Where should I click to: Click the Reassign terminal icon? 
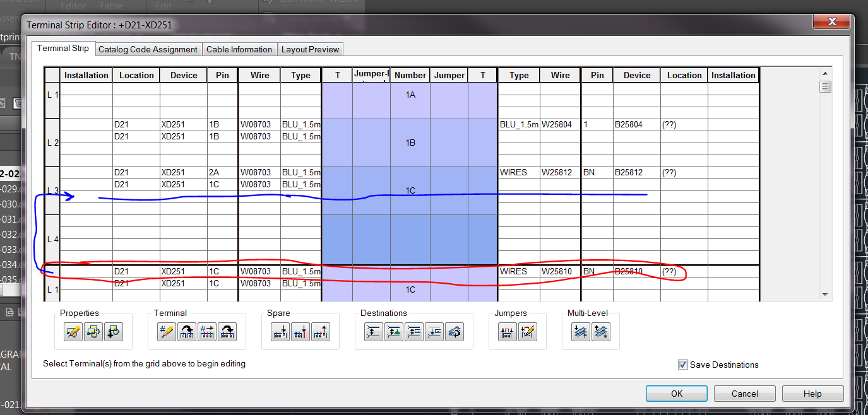point(186,331)
